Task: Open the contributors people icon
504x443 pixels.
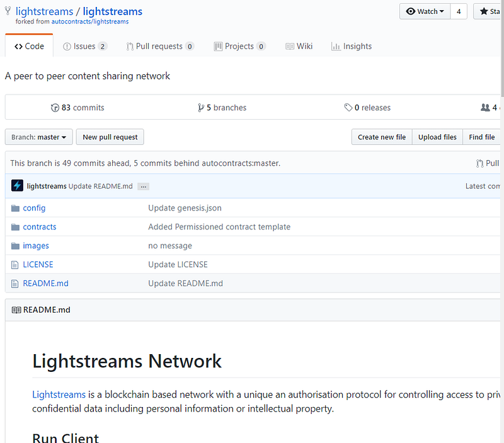Action: 485,107
